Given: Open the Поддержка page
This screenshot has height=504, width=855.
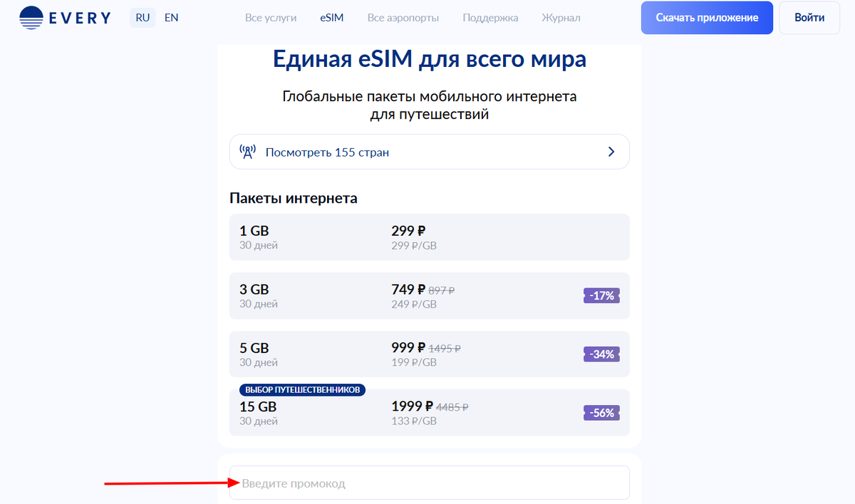Looking at the screenshot, I should [x=490, y=18].
